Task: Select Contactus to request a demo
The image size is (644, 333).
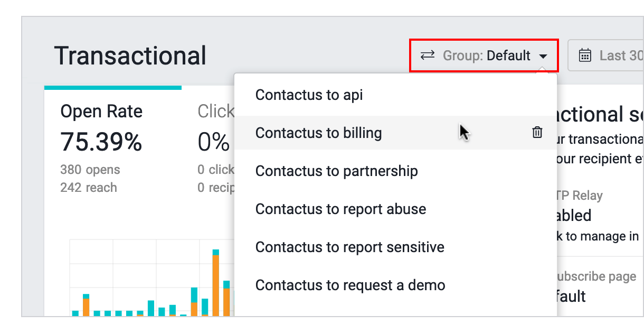Action: point(350,285)
